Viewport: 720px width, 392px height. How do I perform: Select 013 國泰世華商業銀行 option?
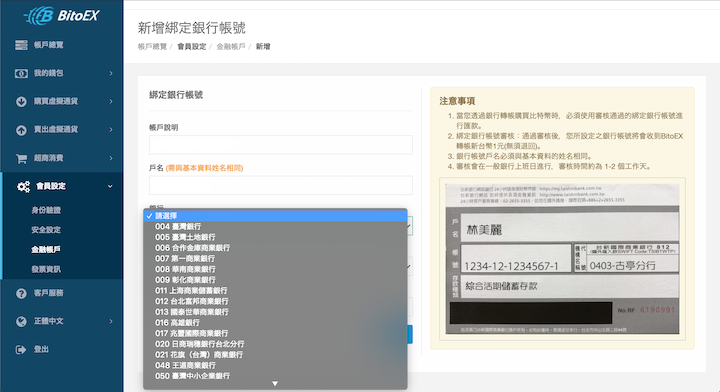click(275, 312)
